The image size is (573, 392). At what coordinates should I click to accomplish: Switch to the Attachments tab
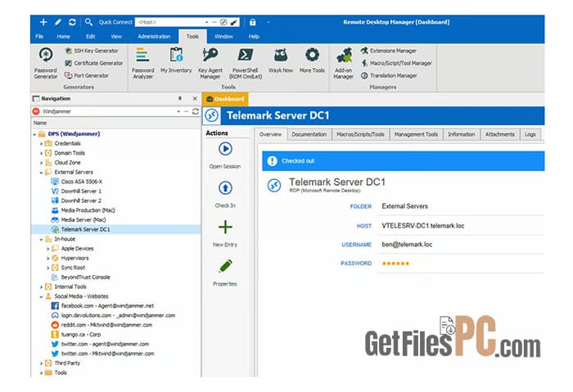[x=500, y=134]
